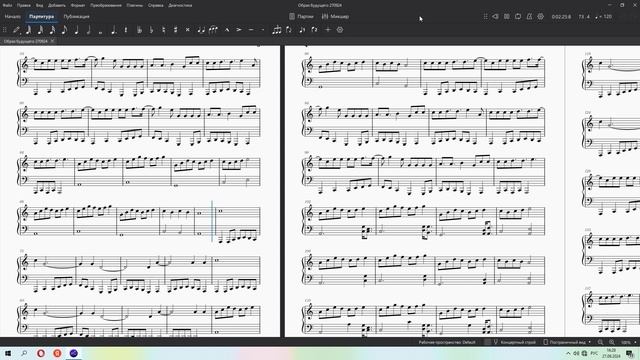The height and width of the screenshot is (360, 640).
Task: Apply the tenuto articulation
Action: coord(251,29)
